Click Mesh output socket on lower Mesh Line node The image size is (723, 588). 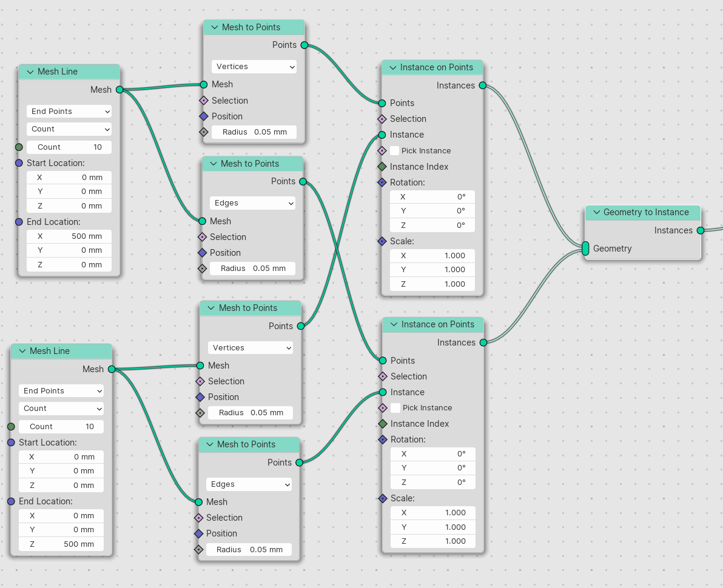pyautogui.click(x=112, y=369)
